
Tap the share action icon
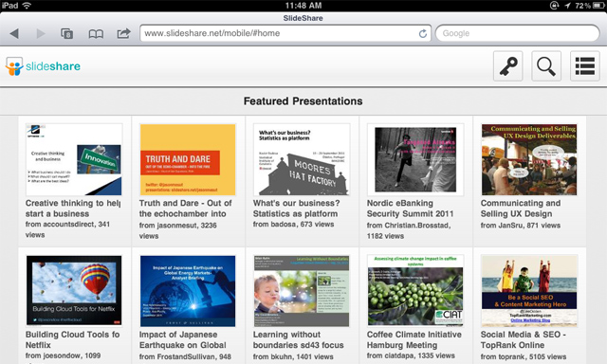click(124, 33)
